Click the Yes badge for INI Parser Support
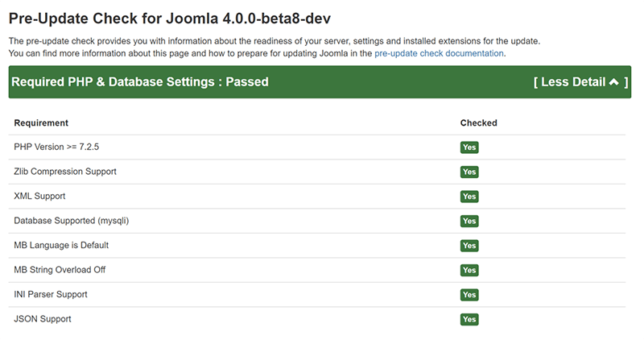Viewport: 644px width, 340px height. pos(469,295)
